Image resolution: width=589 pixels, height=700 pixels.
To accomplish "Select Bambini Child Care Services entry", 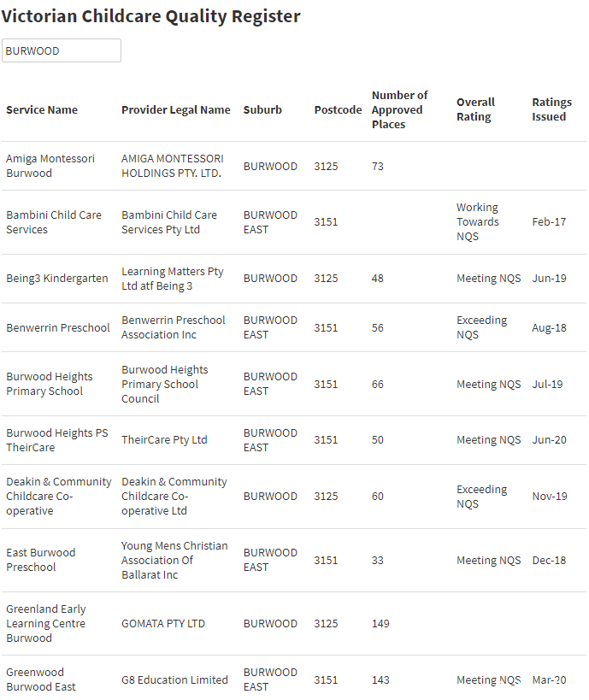I will tap(294, 222).
